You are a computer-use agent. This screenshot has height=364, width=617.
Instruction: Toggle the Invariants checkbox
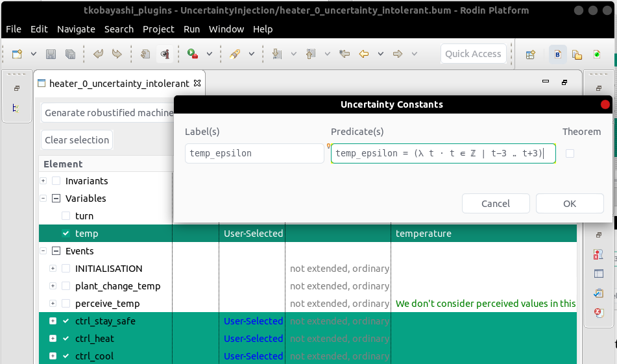pos(56,181)
